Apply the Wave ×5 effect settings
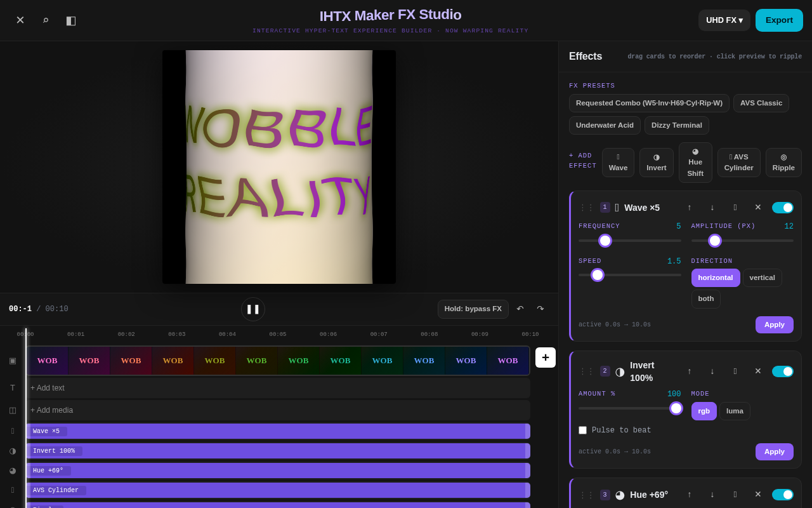 point(775,324)
